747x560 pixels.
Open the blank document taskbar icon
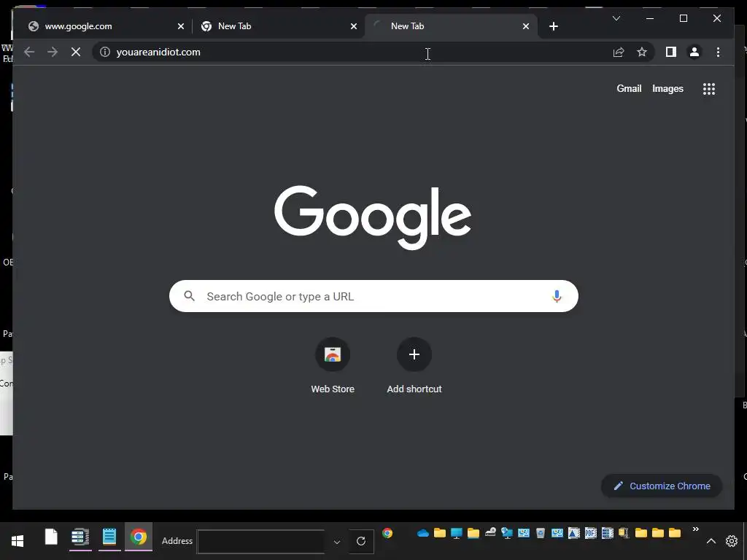point(51,537)
